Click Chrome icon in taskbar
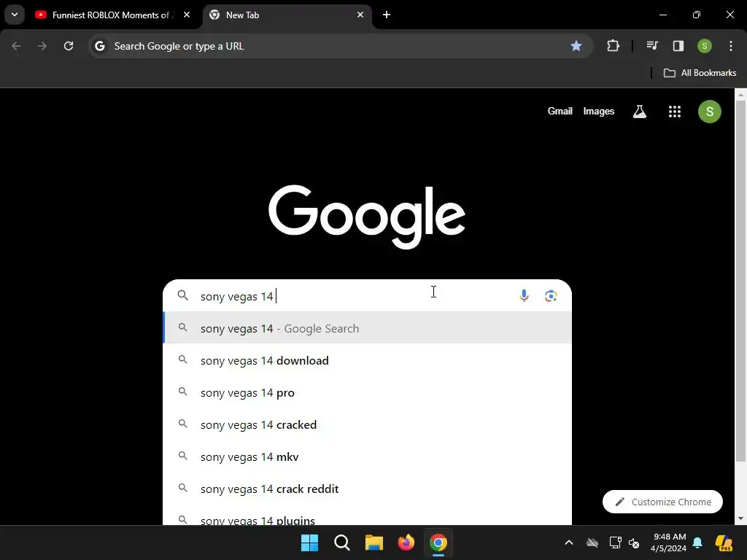Image resolution: width=747 pixels, height=560 pixels. (438, 542)
